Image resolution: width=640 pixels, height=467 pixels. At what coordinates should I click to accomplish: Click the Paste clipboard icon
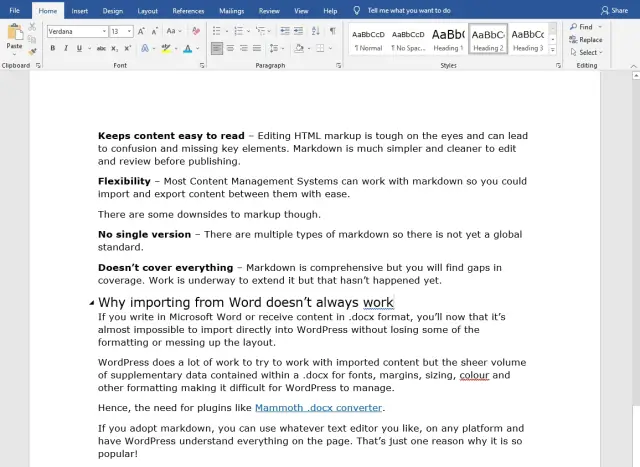(x=15, y=32)
